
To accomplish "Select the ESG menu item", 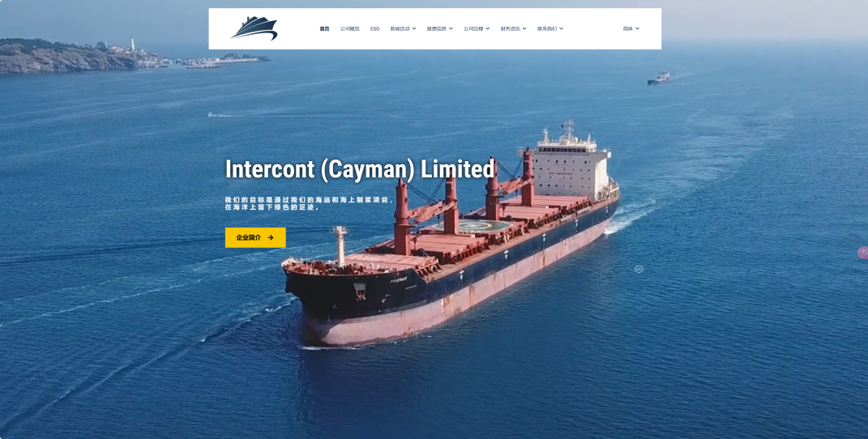I will click(x=374, y=28).
